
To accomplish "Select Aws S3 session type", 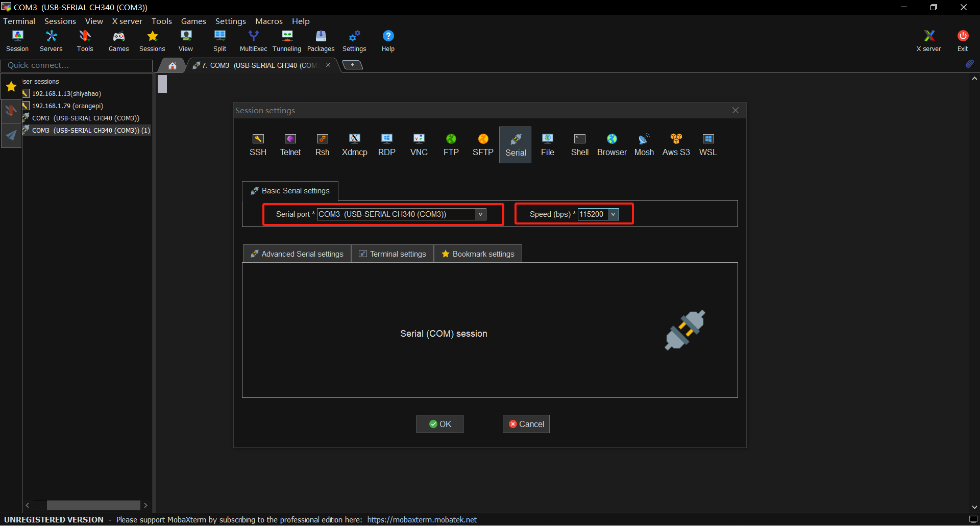I will [676, 145].
